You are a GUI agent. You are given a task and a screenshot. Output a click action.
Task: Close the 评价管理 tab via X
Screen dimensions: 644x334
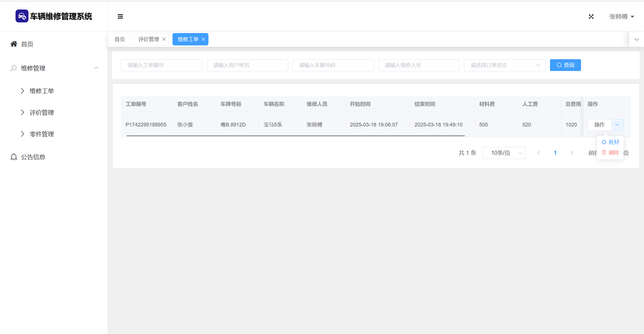point(164,39)
